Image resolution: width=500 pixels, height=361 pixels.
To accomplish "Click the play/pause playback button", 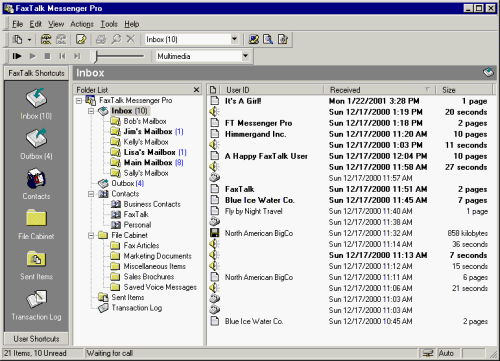I will [x=17, y=56].
